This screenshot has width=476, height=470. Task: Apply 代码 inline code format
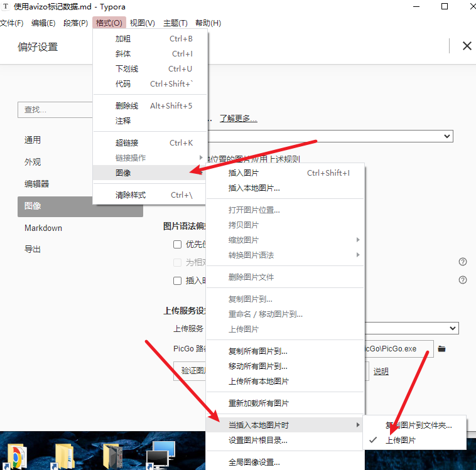pyautogui.click(x=150, y=83)
